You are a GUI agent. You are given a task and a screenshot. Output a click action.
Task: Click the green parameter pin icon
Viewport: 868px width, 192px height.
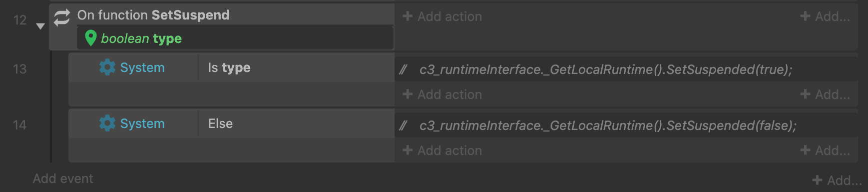(x=90, y=38)
